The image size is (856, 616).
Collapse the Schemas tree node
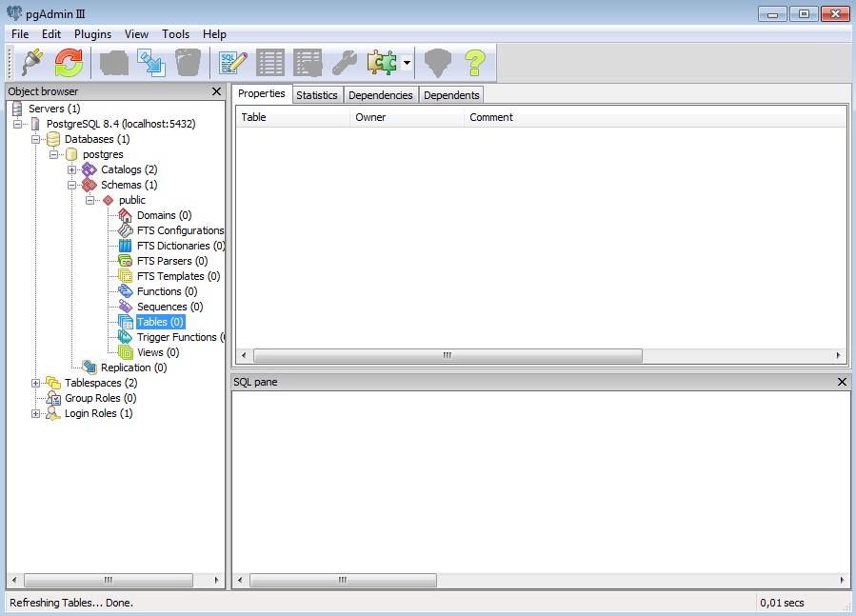[x=72, y=185]
